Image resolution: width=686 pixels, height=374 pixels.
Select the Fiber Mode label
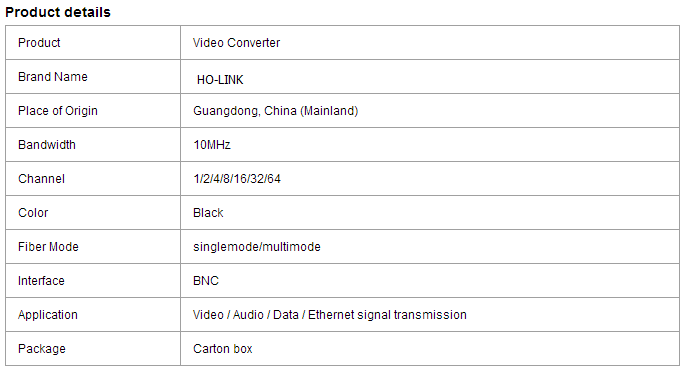point(48,247)
